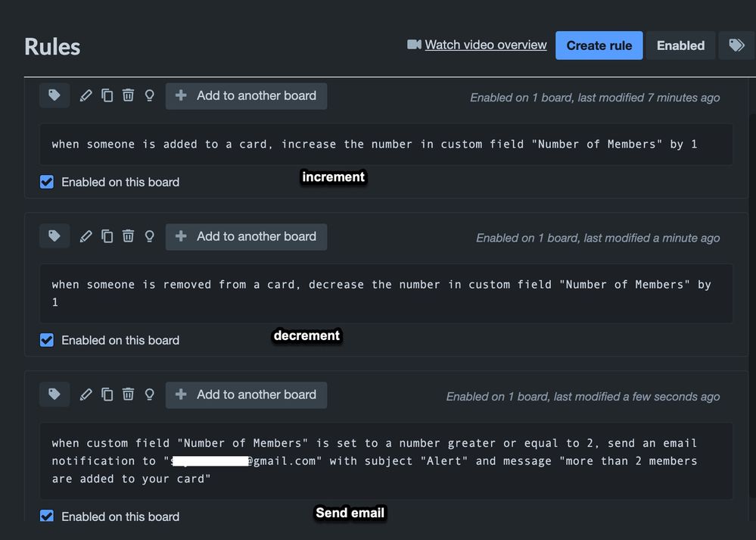Delete the decrement rule using its trash icon

[128, 236]
